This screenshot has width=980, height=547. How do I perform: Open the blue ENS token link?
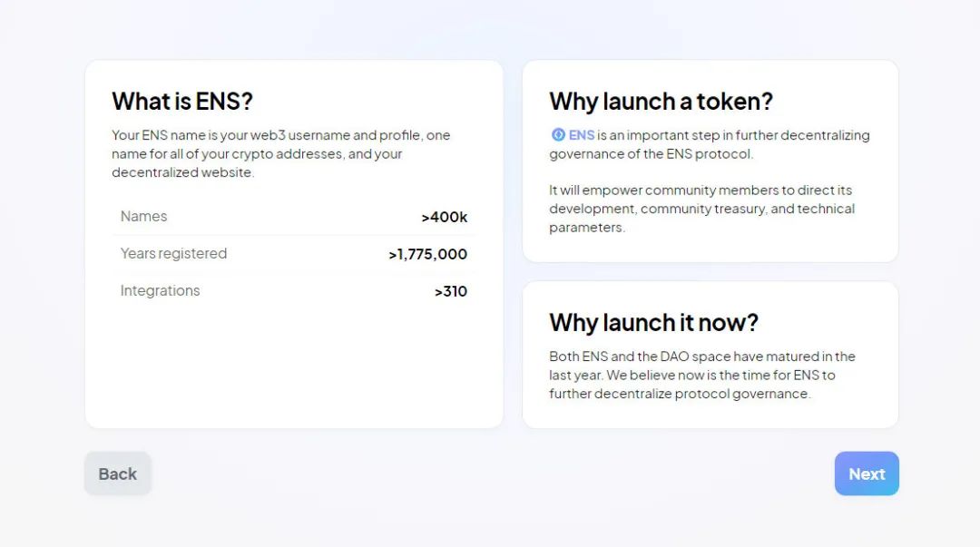tap(582, 135)
